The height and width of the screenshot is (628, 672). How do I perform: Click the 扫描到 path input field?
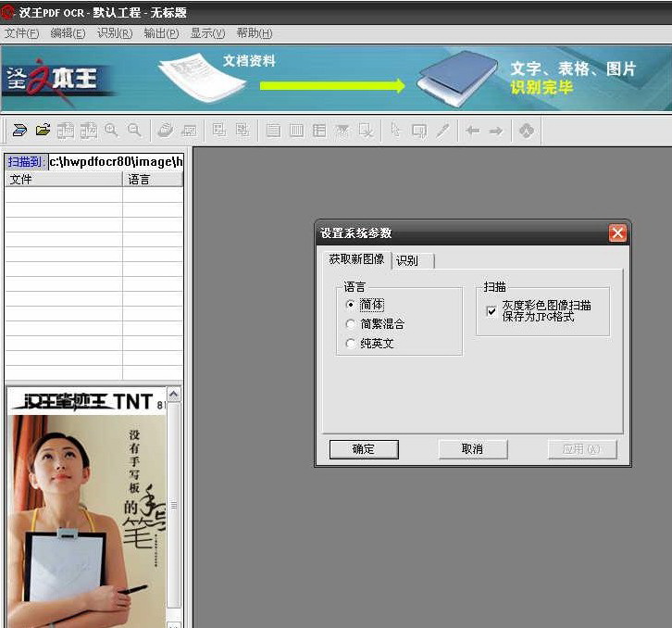click(x=116, y=162)
